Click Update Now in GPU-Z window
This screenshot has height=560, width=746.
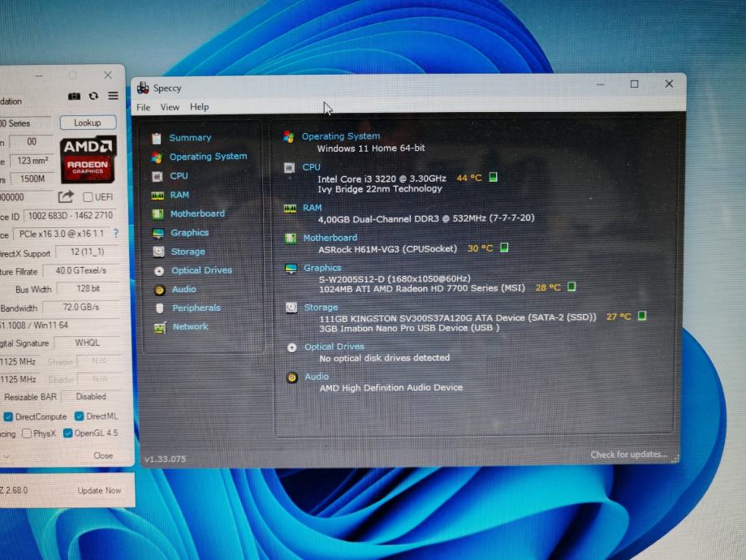tap(99, 490)
